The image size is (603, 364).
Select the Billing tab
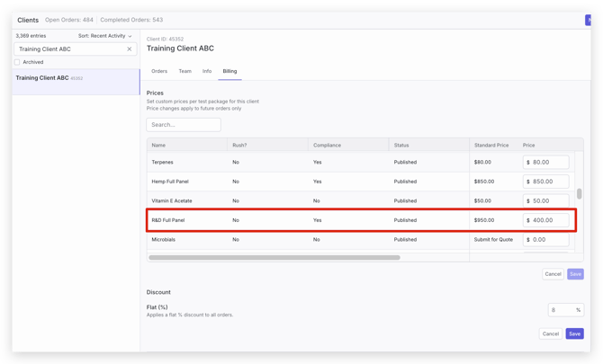point(229,71)
